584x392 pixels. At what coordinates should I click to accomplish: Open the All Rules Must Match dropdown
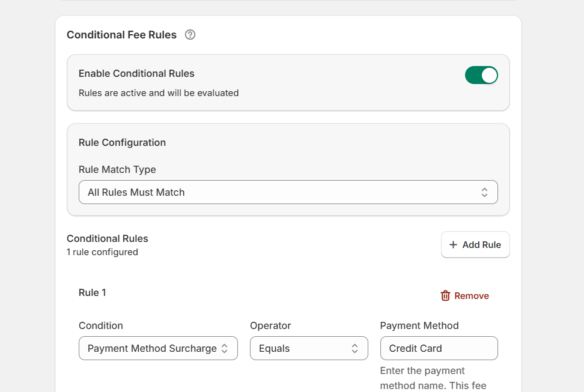[288, 191]
